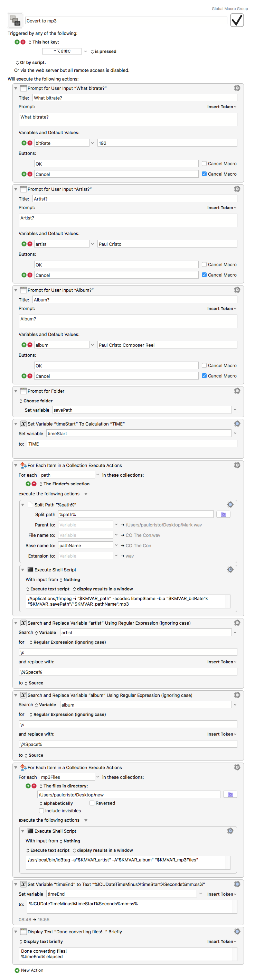Open Insert Token menu in bitrate prompt
This screenshot has height=980, width=255.
pyautogui.click(x=222, y=107)
